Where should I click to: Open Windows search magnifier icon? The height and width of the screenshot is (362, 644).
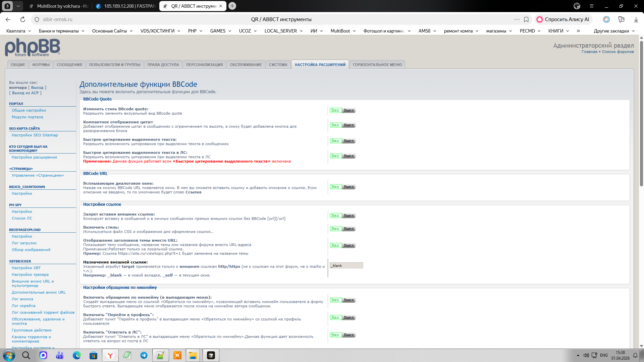click(x=26, y=355)
